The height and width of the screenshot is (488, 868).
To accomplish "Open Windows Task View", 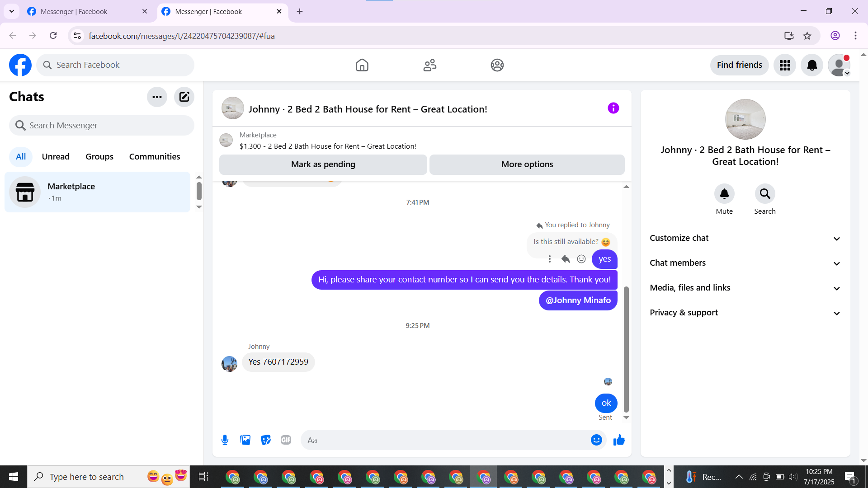I will pyautogui.click(x=203, y=477).
